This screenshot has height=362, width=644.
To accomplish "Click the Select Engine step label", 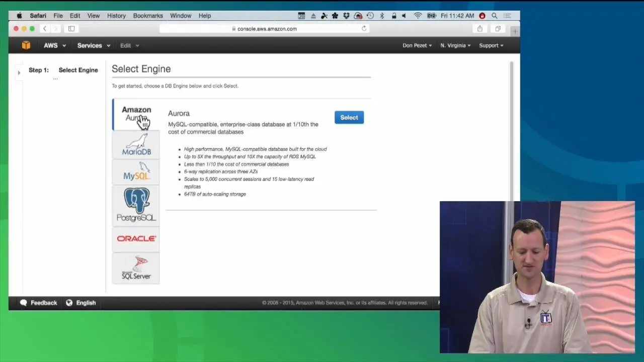I will click(78, 70).
